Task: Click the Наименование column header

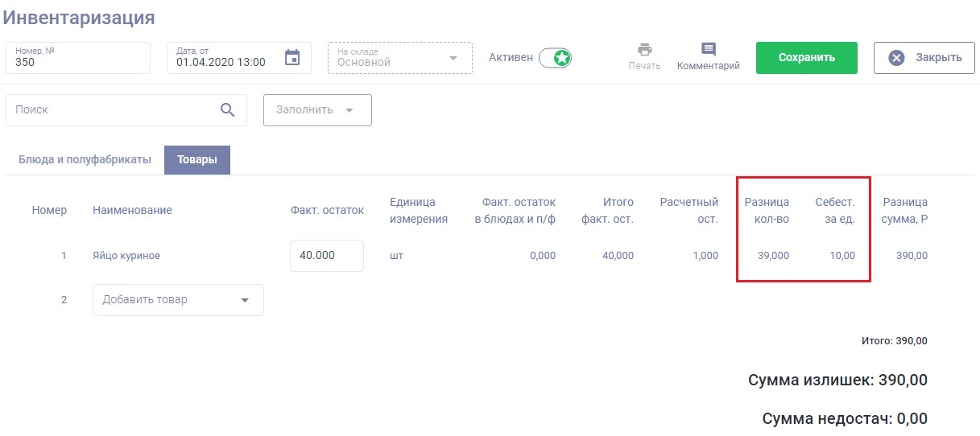Action: point(132,210)
